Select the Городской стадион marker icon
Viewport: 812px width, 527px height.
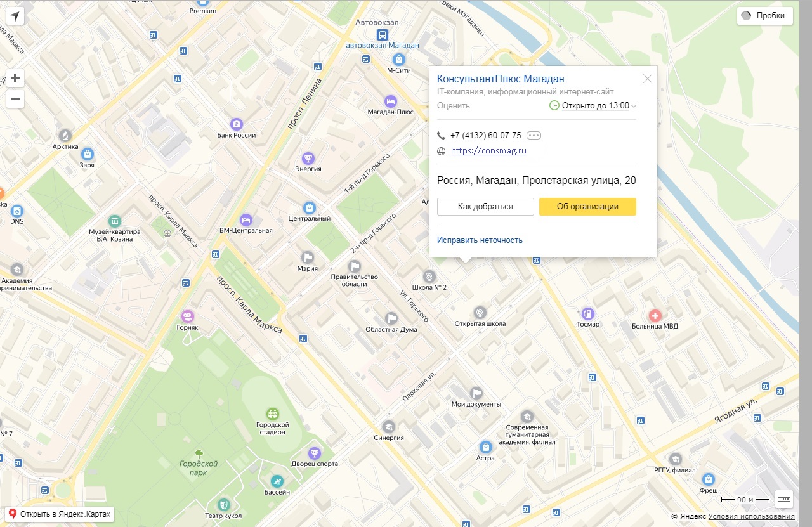click(272, 413)
